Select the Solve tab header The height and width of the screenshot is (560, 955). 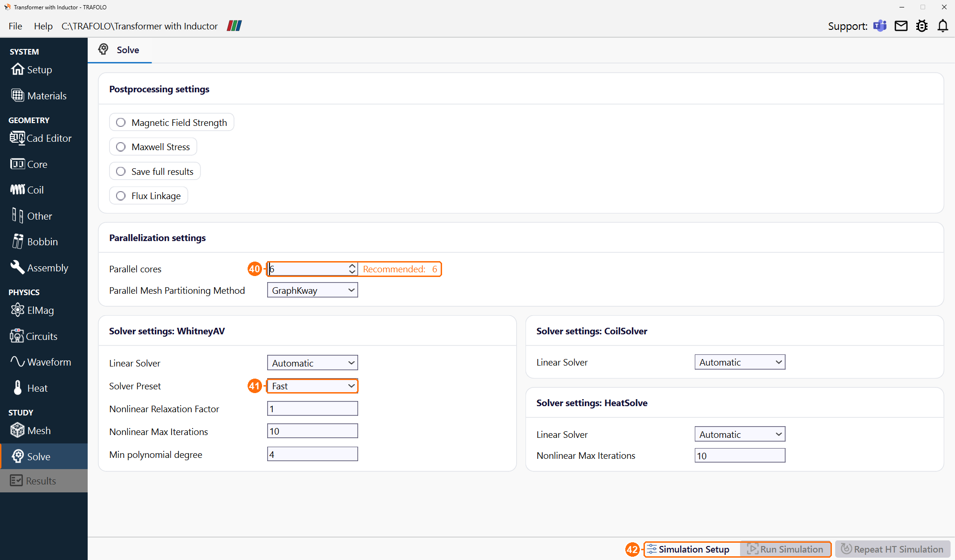click(119, 50)
